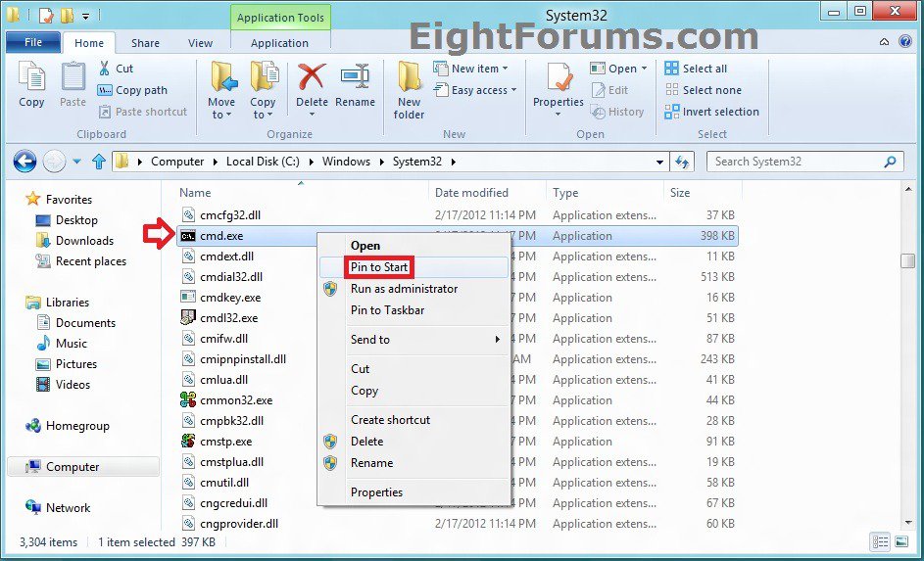Click the vertical scrollbar thumb

[x=908, y=260]
